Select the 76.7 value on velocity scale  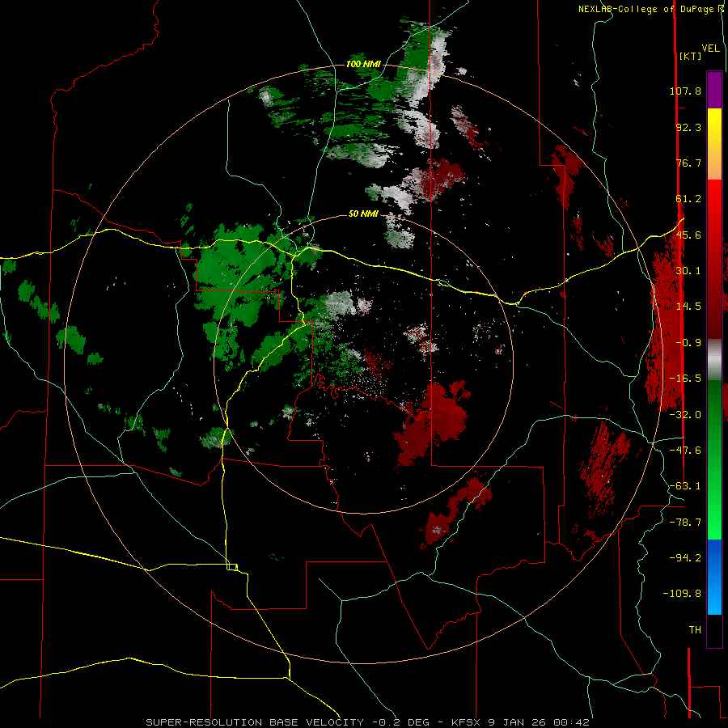click(688, 163)
